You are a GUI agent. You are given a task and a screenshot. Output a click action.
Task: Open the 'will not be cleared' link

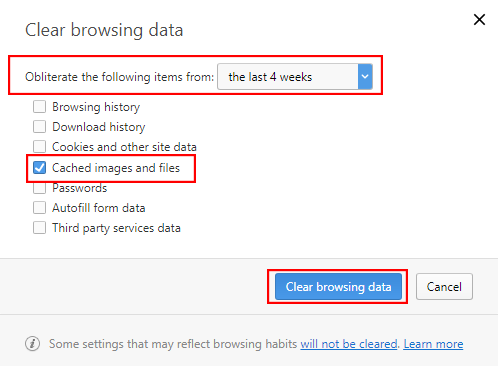tap(349, 344)
